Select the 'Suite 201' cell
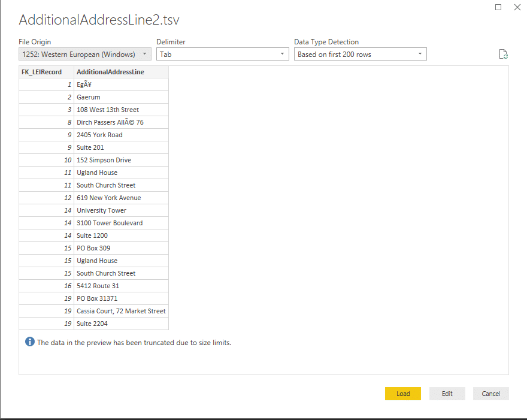The width and height of the screenshot is (527, 420). pos(121,147)
